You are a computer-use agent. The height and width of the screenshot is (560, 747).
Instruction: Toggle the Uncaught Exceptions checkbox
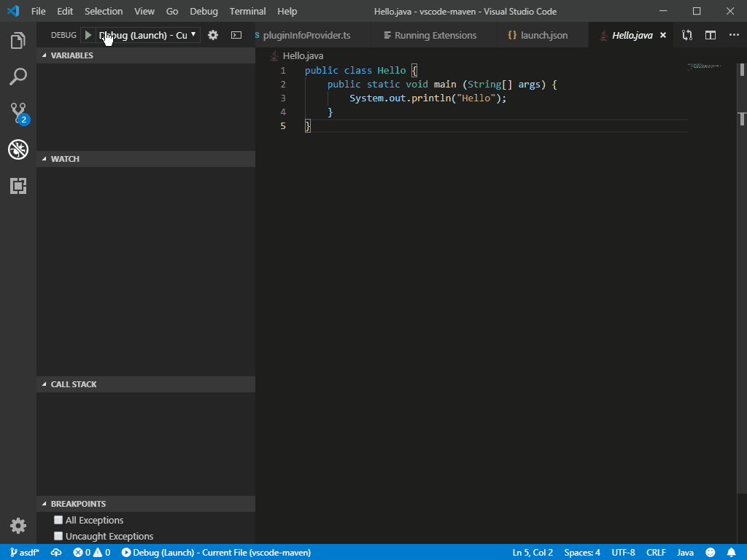pos(58,536)
